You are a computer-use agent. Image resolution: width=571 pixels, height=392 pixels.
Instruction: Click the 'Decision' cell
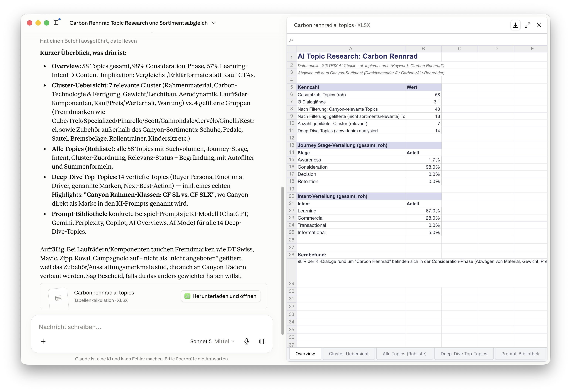click(351, 174)
